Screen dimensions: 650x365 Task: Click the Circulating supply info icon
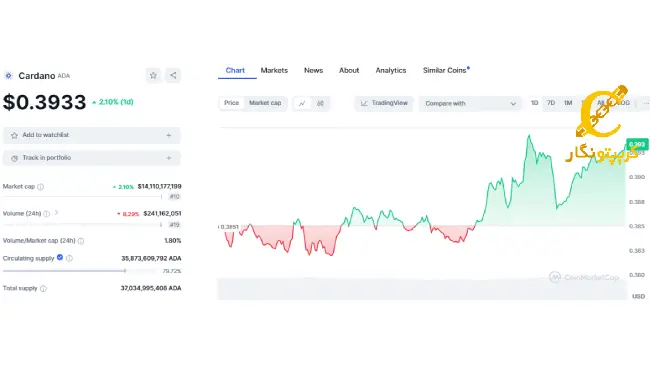pyautogui.click(x=69, y=258)
